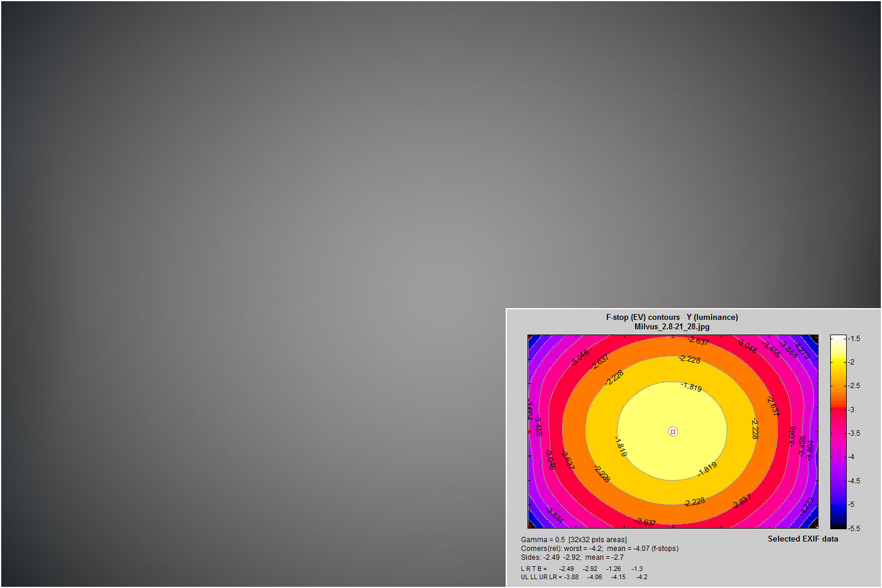Click the 'Selected EXIF data' label
The height and width of the screenshot is (588, 882).
pos(803,539)
